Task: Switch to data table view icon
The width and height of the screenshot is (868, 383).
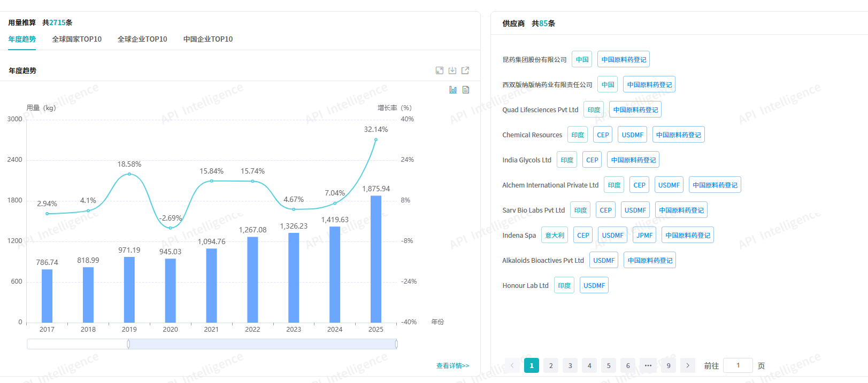Action: (x=466, y=90)
